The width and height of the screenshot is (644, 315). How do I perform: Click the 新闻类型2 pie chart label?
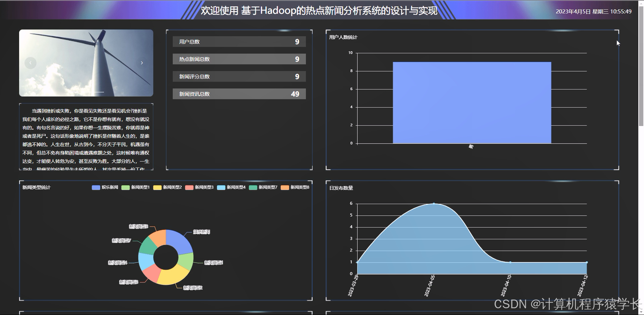pos(193,287)
